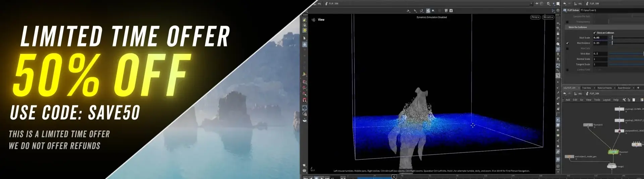This screenshot has width=644, height=179.
Task: Click the back arrow in network editor path
Action: point(565,94)
